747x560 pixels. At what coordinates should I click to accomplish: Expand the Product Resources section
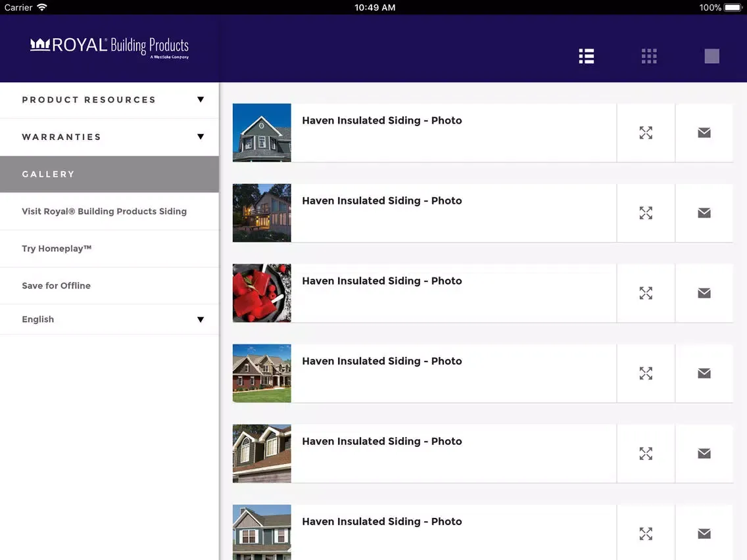click(110, 100)
